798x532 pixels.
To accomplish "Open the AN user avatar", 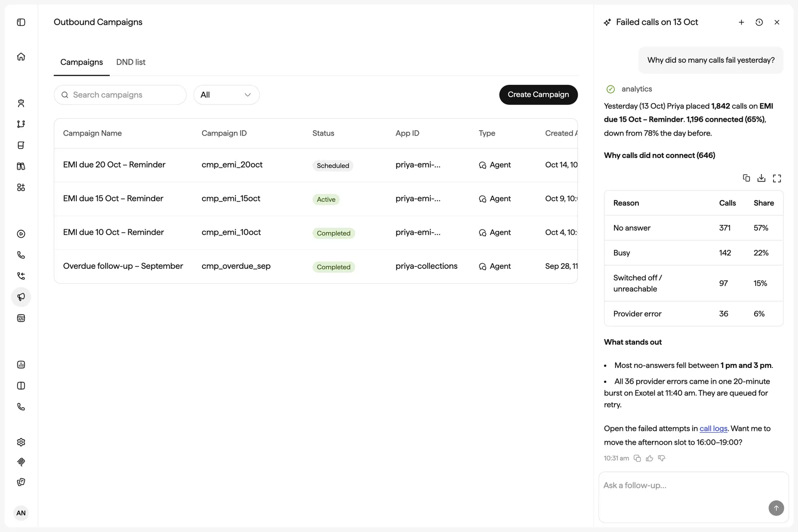I will click(21, 513).
